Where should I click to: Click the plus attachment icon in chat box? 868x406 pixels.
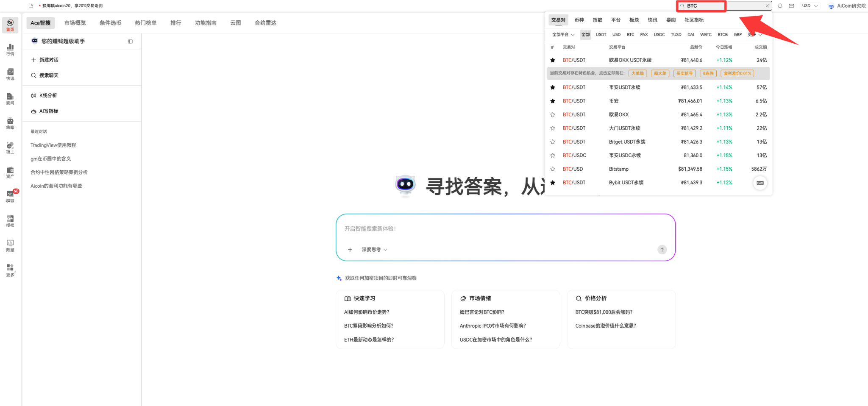(350, 250)
